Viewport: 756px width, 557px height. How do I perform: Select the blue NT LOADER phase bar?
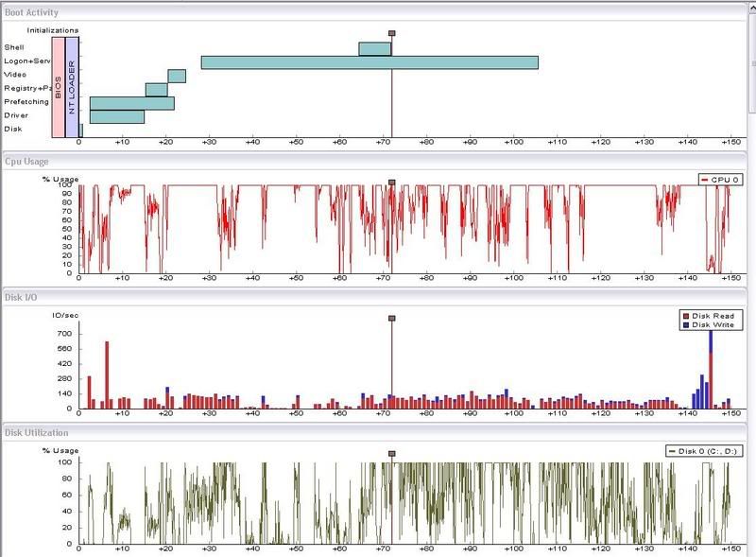72,87
